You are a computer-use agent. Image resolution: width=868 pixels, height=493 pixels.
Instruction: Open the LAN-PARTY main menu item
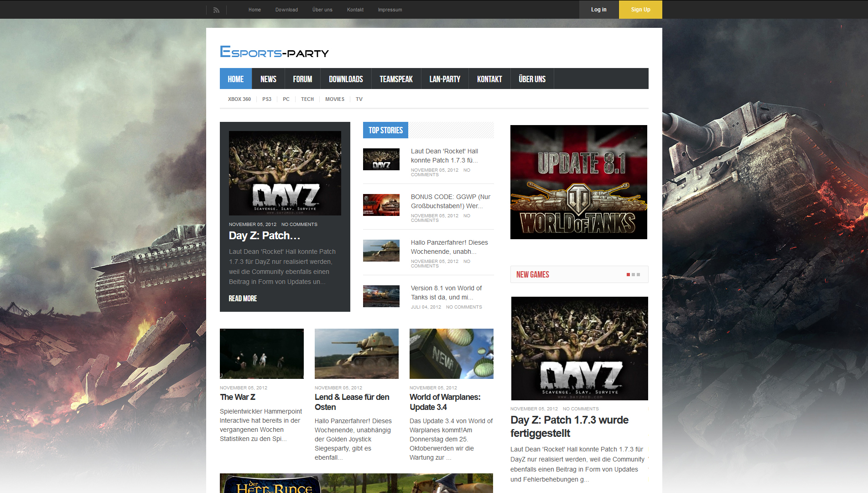pyautogui.click(x=445, y=79)
